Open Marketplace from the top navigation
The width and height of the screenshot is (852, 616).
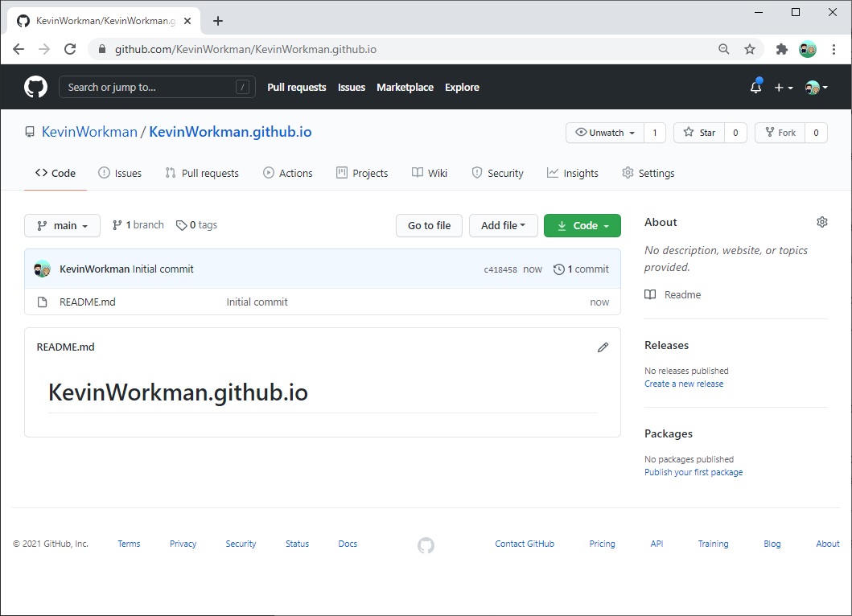pos(405,87)
